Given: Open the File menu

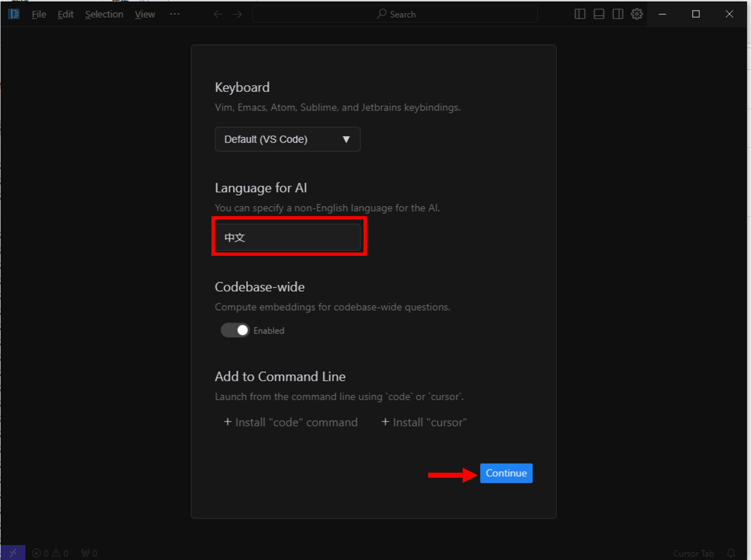Looking at the screenshot, I should (39, 14).
